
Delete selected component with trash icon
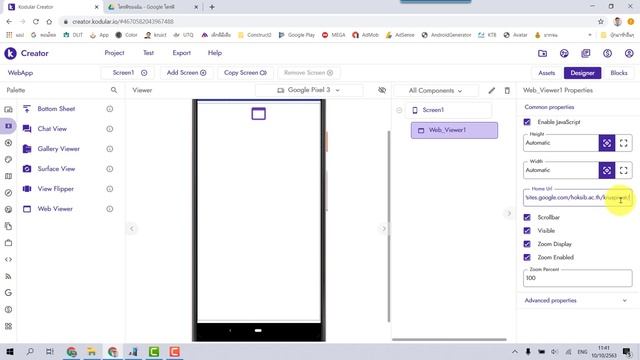pyautogui.click(x=507, y=91)
